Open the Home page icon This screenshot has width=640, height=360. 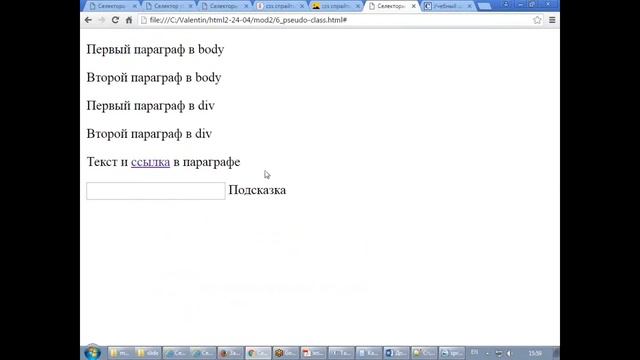click(129, 20)
